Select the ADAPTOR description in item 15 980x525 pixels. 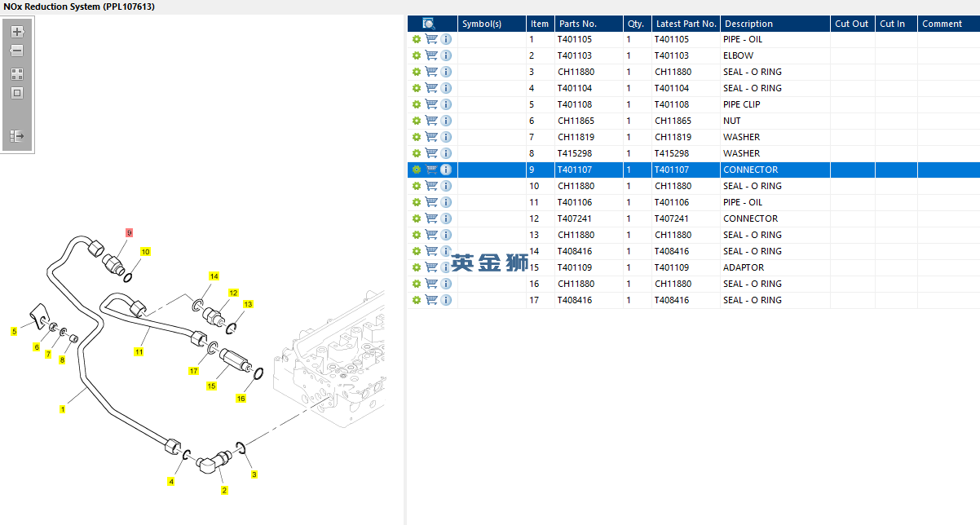[x=744, y=267]
